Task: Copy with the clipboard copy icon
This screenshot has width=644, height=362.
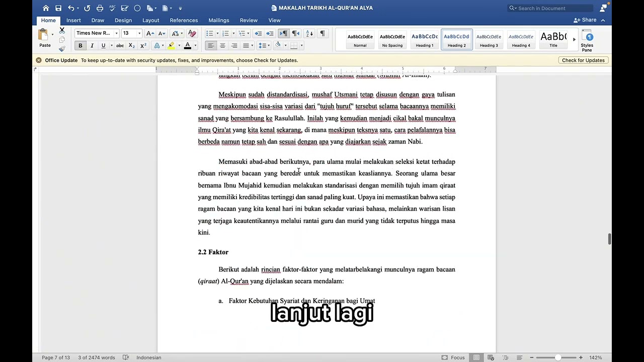Action: (62, 40)
